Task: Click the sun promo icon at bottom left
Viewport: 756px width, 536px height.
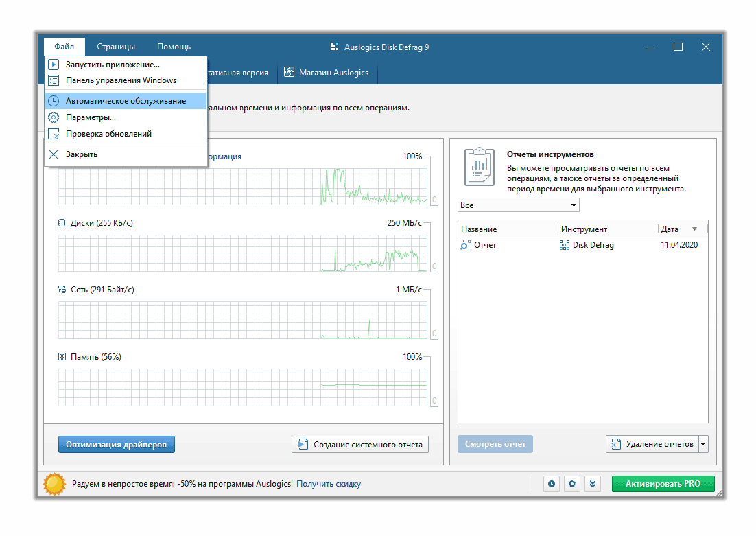Action: (54, 484)
